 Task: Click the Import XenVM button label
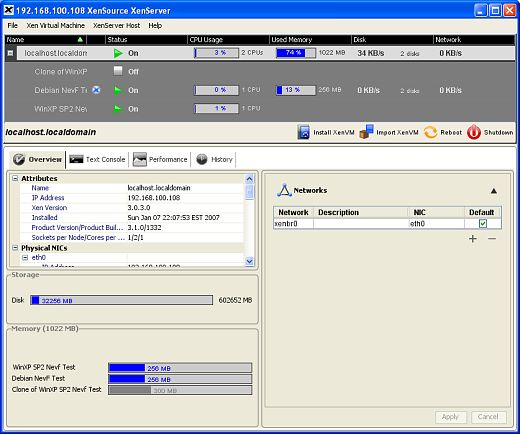[397, 133]
